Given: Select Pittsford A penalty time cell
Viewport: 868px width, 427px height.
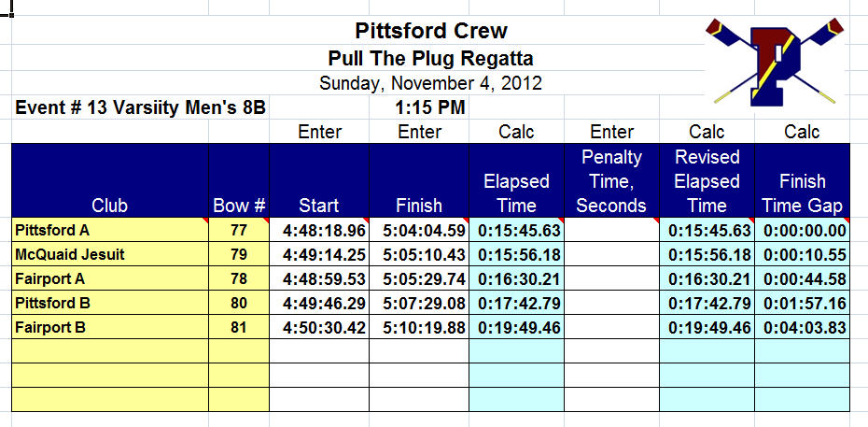Looking at the screenshot, I should click(x=611, y=229).
